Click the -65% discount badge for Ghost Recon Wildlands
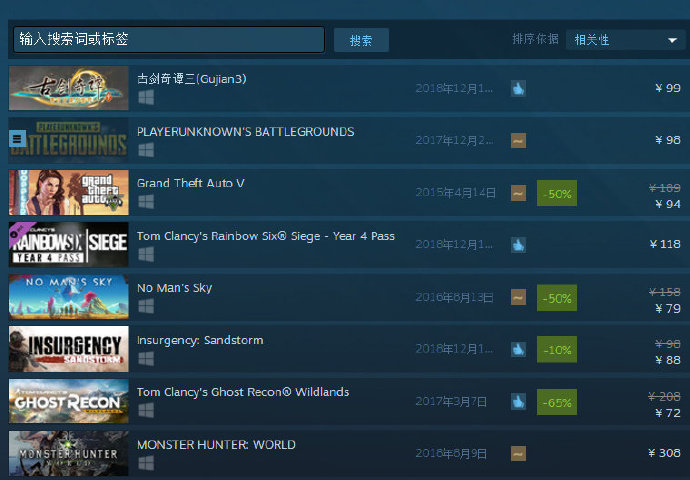The width and height of the screenshot is (690, 480). pos(557,402)
